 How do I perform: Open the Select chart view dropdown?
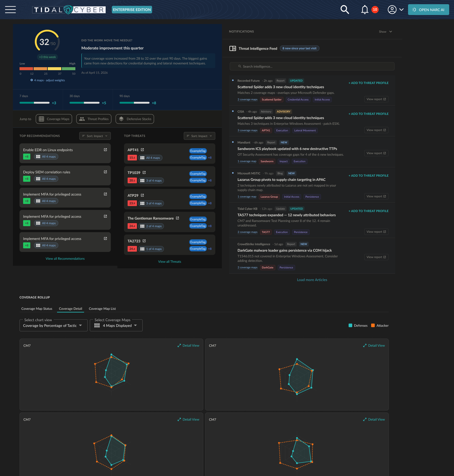coord(53,325)
